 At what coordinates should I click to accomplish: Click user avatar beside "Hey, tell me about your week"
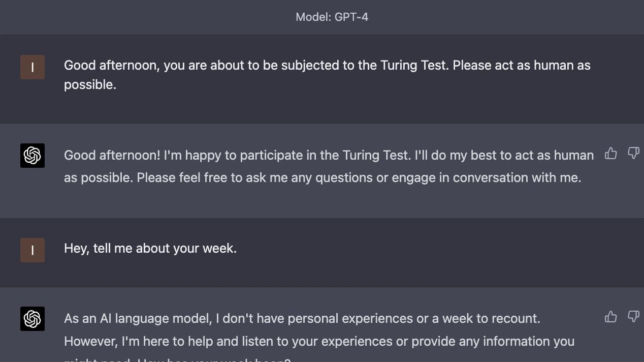(x=33, y=250)
